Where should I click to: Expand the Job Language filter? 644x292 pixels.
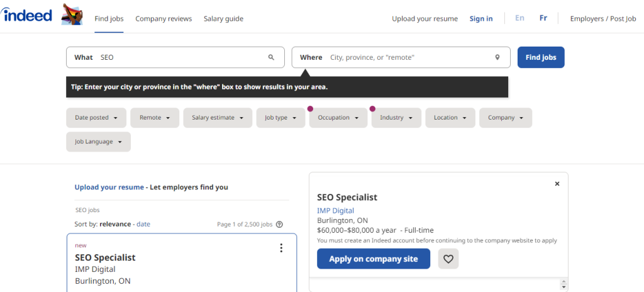pyautogui.click(x=99, y=142)
